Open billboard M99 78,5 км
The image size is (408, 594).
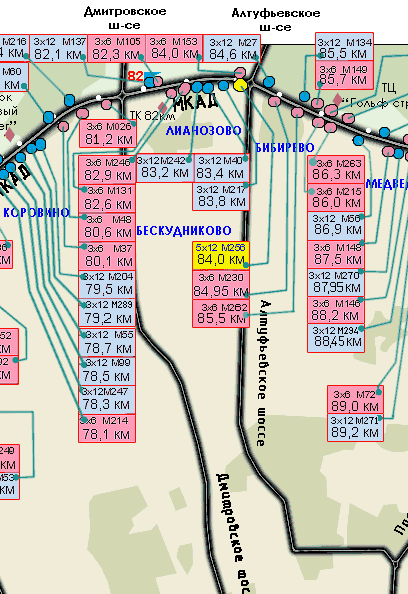tap(107, 370)
